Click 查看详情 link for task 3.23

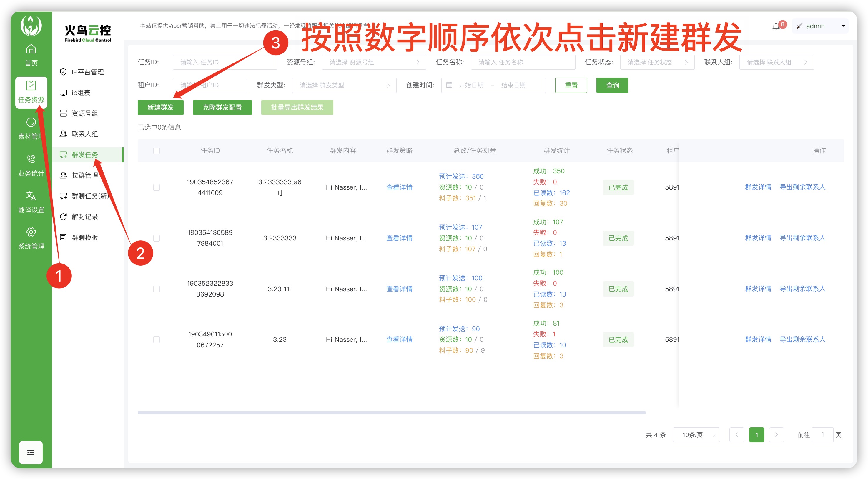click(399, 339)
